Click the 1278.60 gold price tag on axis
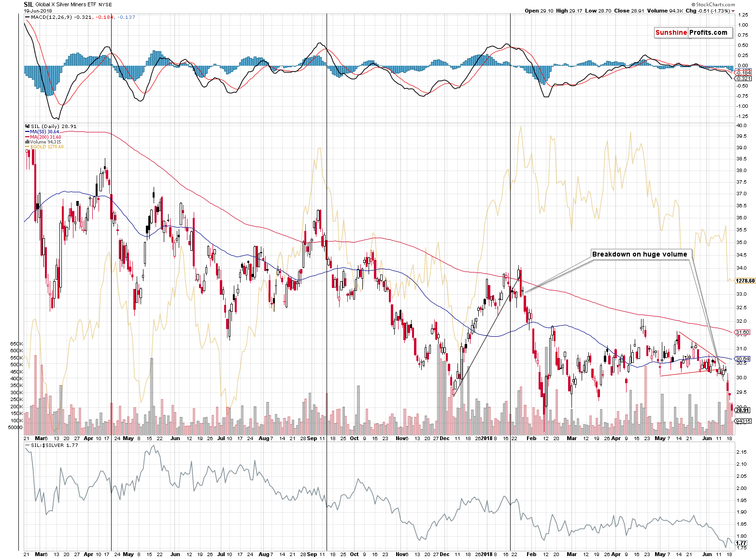 click(745, 281)
